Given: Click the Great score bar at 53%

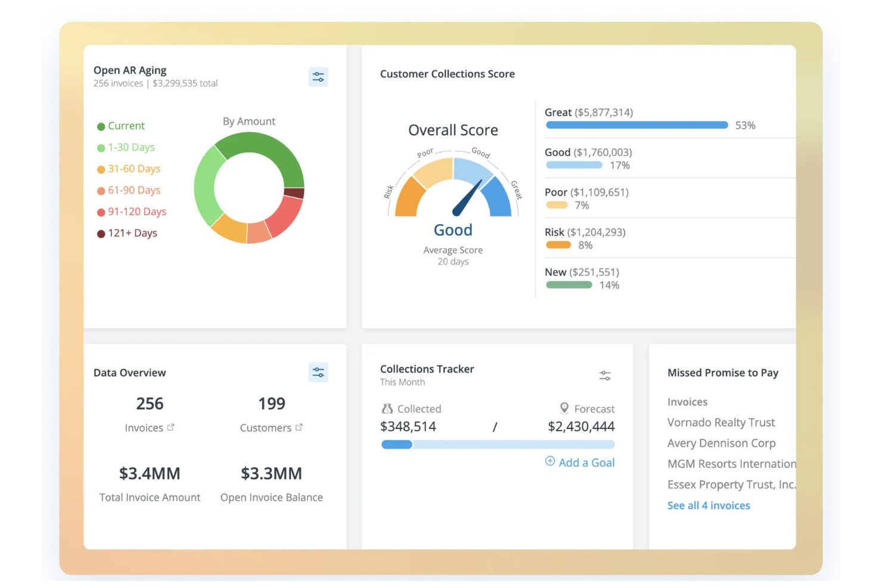Looking at the screenshot, I should [636, 125].
